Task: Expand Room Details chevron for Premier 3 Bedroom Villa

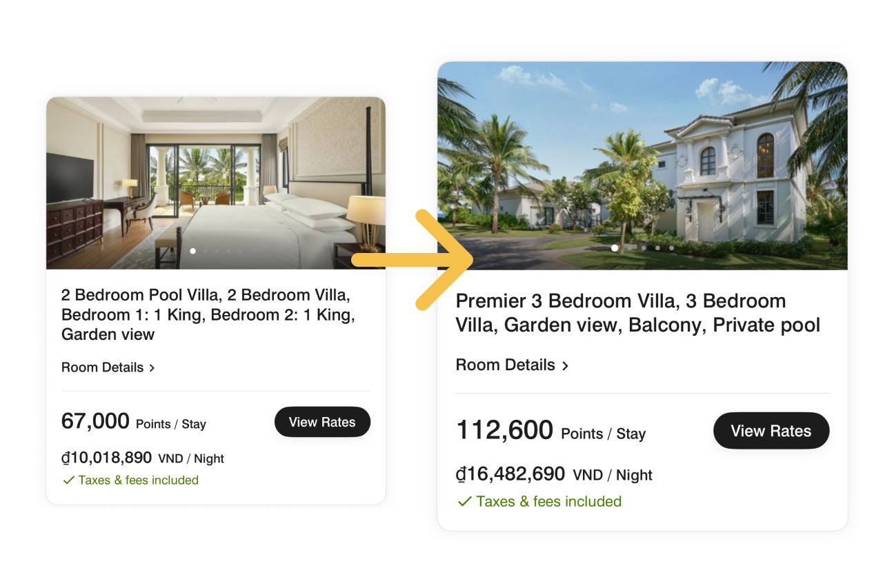Action: pyautogui.click(x=565, y=365)
